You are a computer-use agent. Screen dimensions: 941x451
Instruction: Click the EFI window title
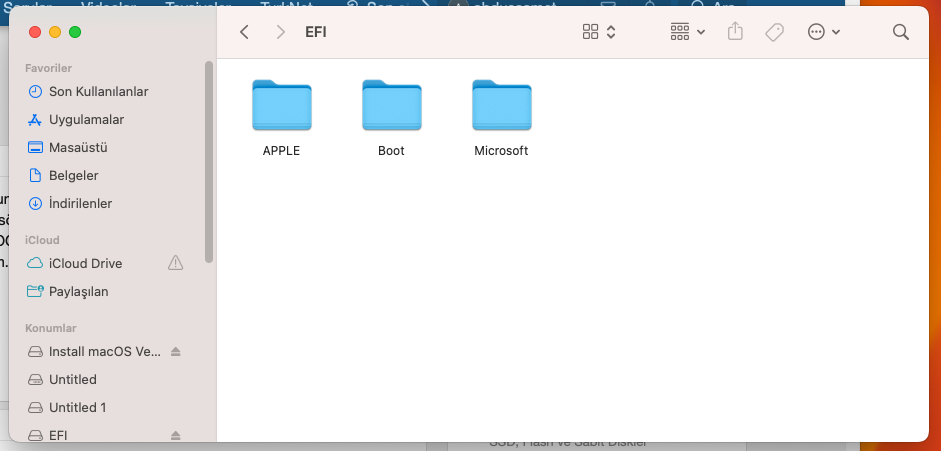click(316, 32)
